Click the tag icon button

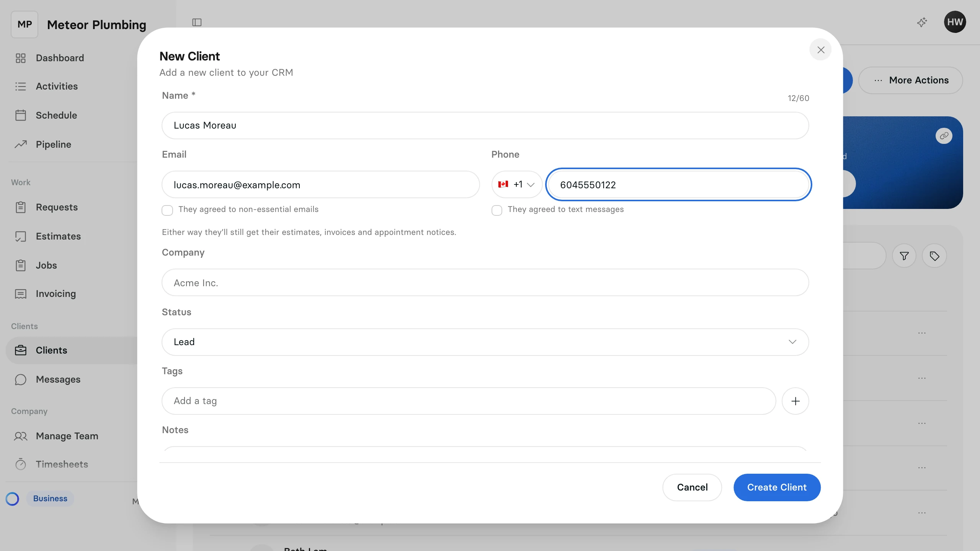(934, 256)
